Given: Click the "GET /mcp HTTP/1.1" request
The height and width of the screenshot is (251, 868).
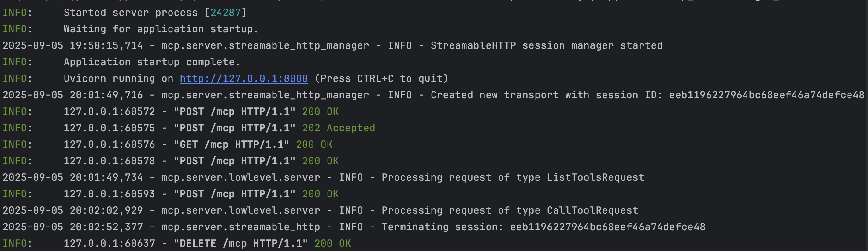Looking at the screenshot, I should [x=232, y=144].
